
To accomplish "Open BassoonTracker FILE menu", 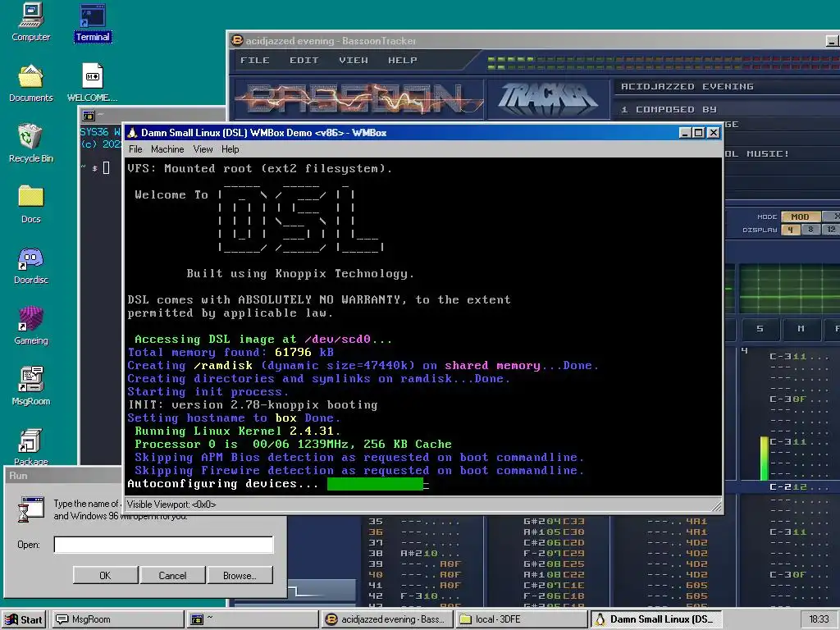I will coord(254,60).
